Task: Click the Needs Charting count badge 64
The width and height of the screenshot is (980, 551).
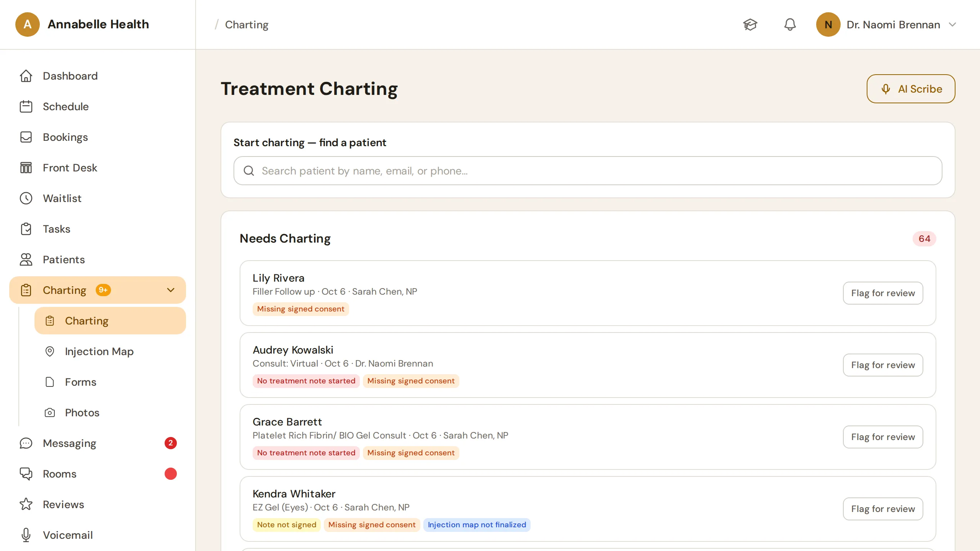Action: (924, 239)
